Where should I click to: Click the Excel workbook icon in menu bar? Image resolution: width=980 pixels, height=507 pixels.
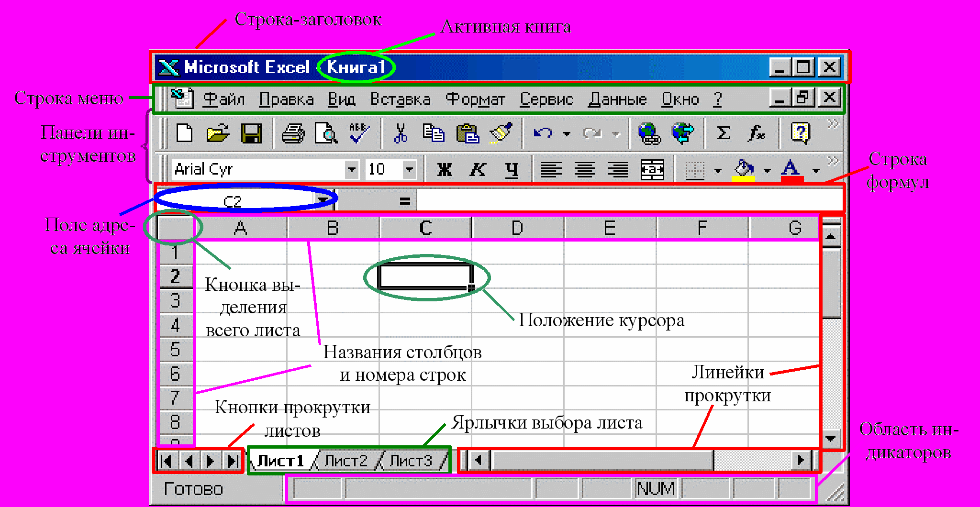tap(181, 99)
